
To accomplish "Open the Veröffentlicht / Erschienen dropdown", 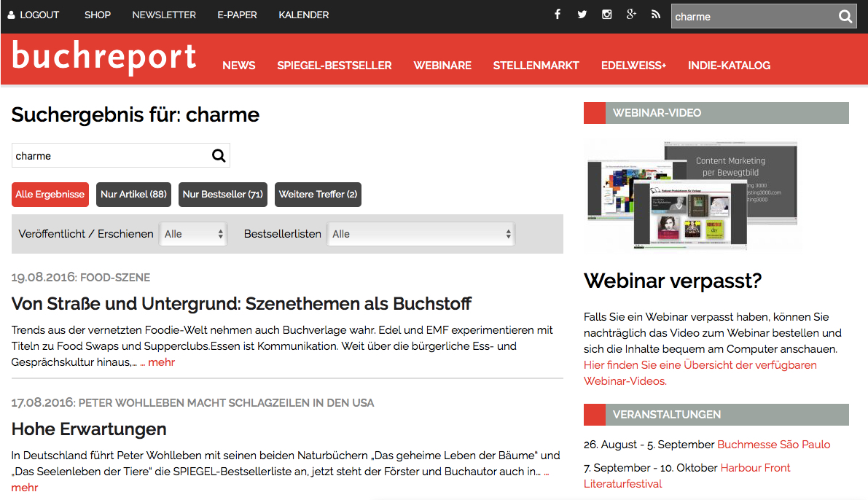I will tap(193, 234).
